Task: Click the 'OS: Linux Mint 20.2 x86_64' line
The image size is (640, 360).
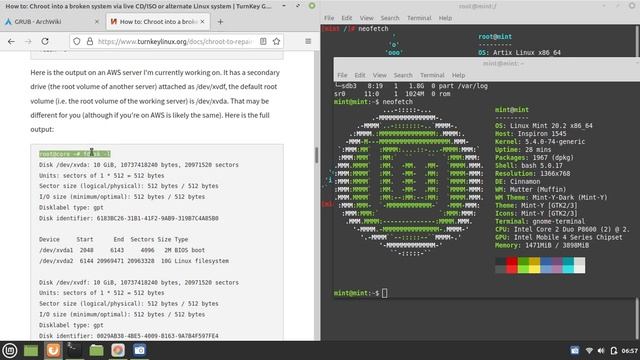Action: [x=544, y=126]
